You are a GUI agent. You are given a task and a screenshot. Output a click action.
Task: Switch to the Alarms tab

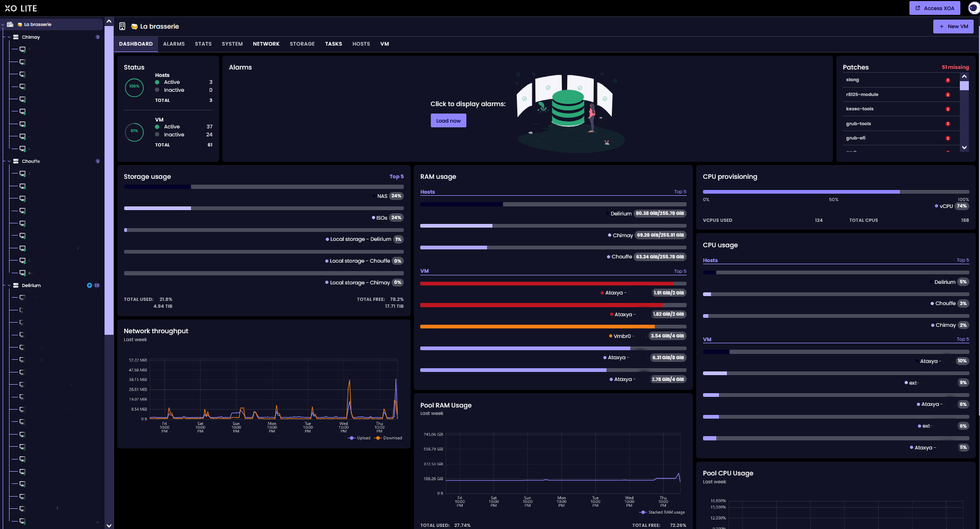[174, 44]
